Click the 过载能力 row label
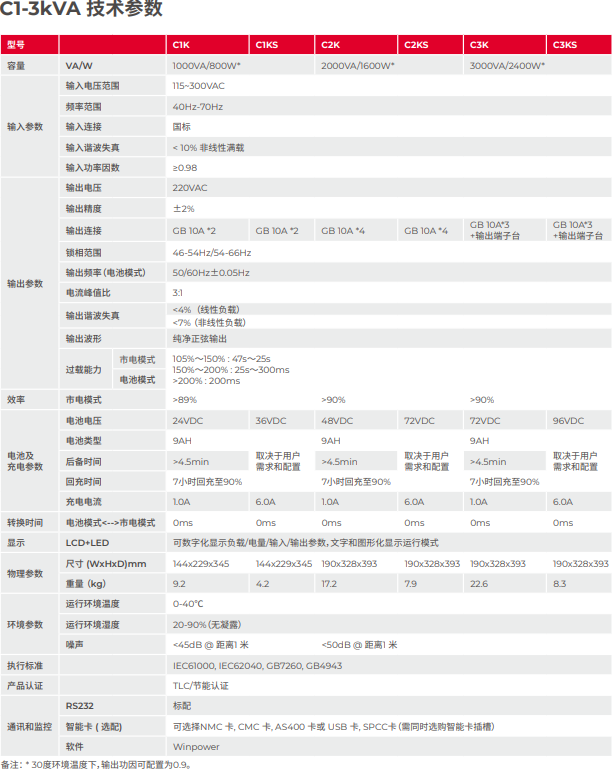Viewport: 612px width, 771px height. coord(84,369)
